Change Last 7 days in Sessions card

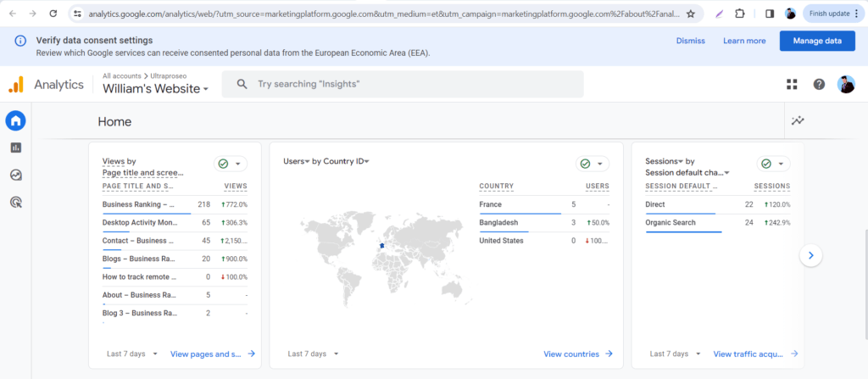[x=676, y=354]
